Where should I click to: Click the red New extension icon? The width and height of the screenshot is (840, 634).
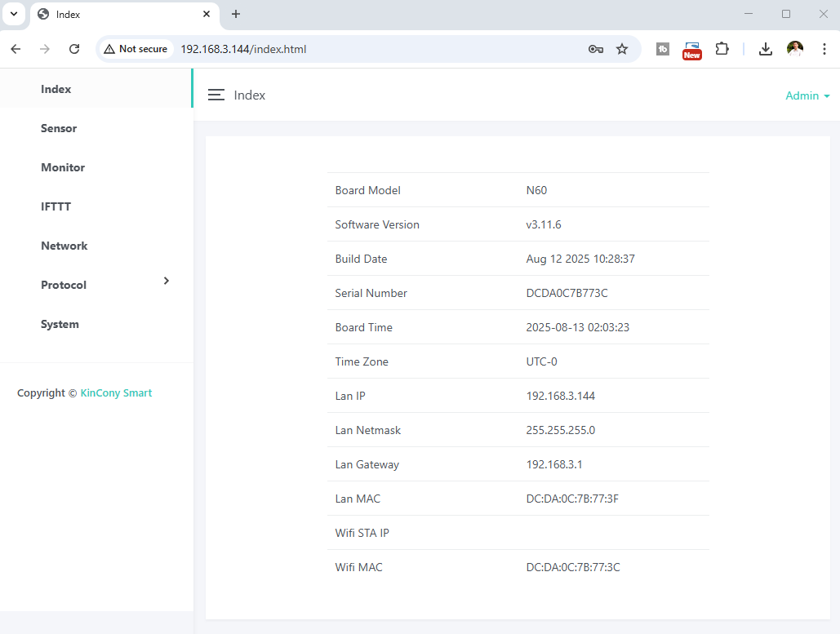click(691, 49)
